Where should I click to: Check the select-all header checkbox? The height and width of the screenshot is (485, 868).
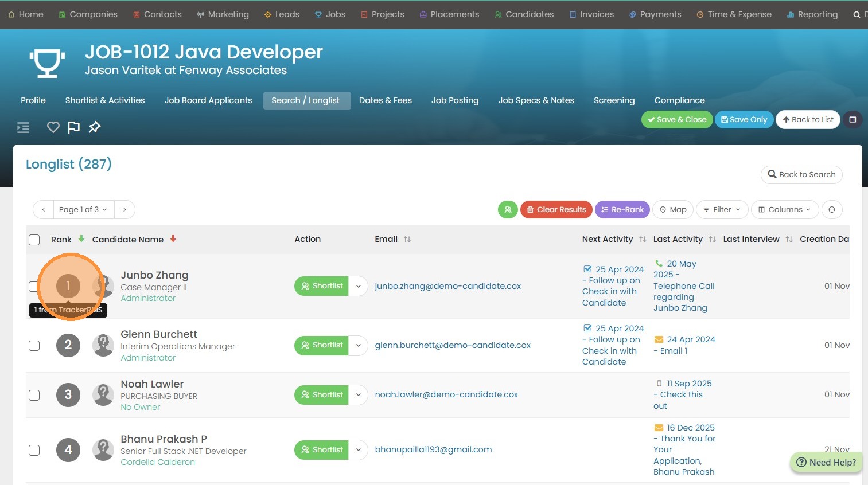click(x=34, y=240)
